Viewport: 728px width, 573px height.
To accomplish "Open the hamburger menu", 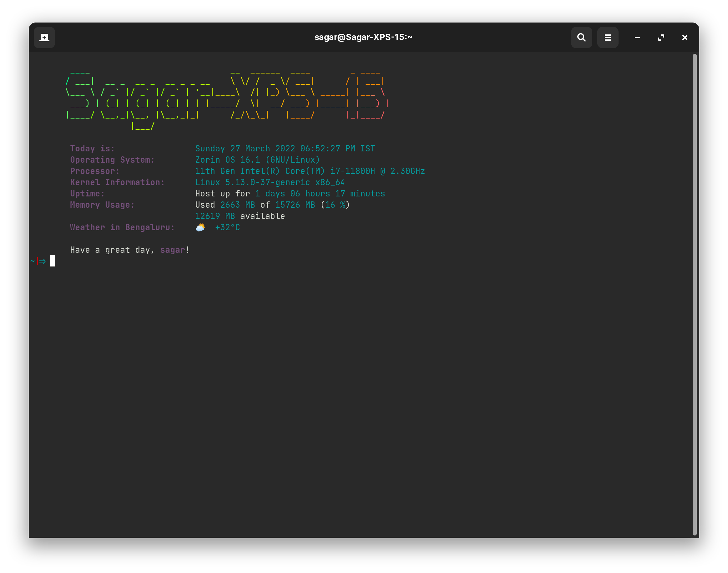I will click(x=608, y=38).
